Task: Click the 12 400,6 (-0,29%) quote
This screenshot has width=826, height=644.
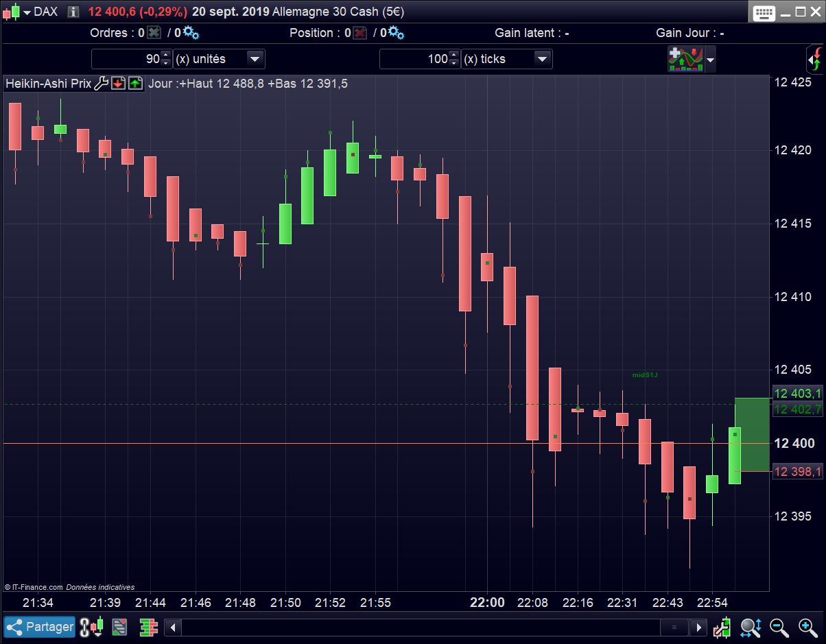Action: click(x=137, y=12)
